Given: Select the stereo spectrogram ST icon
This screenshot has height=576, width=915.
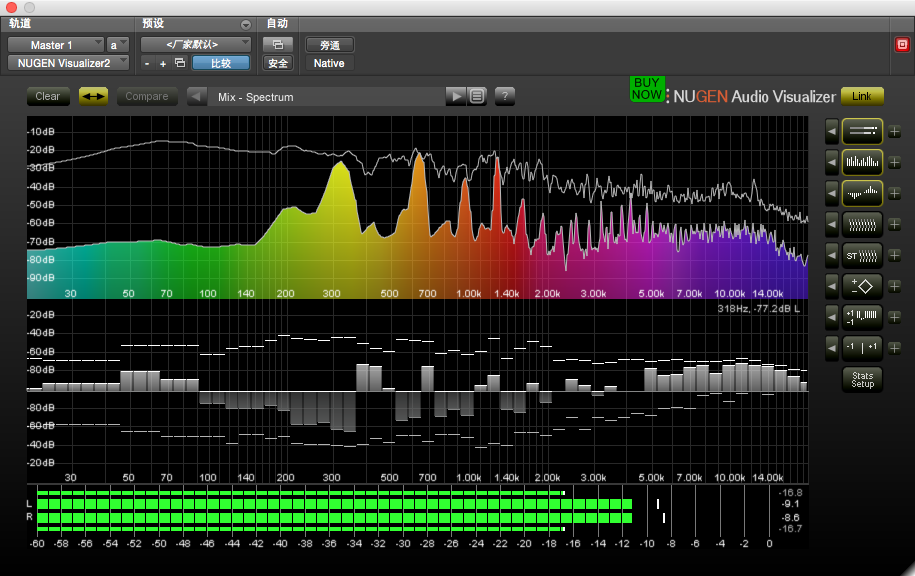Looking at the screenshot, I should tap(862, 255).
